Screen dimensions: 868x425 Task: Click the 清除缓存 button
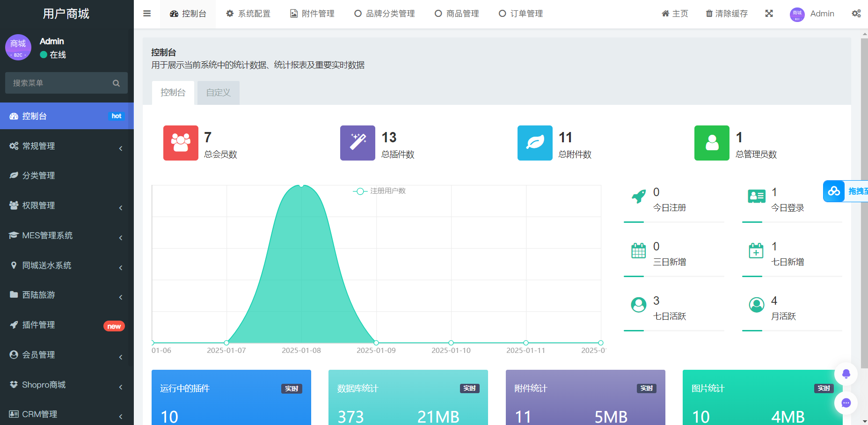point(726,14)
